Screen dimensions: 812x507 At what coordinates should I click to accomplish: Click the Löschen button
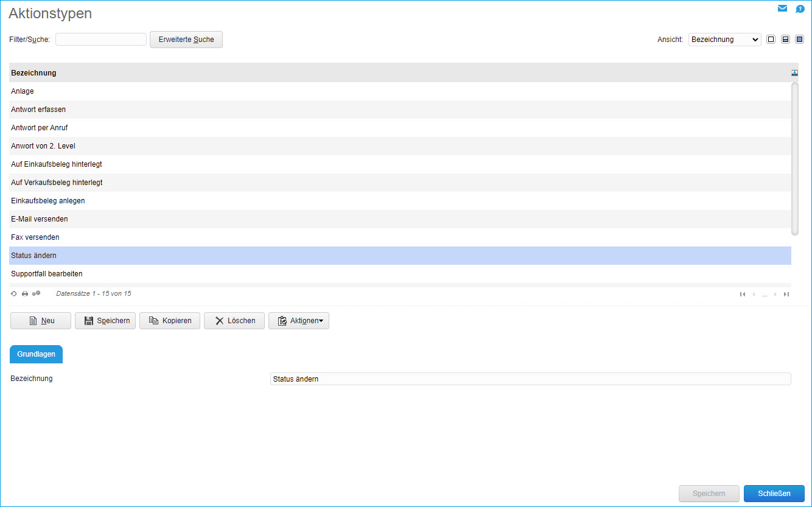coord(234,321)
